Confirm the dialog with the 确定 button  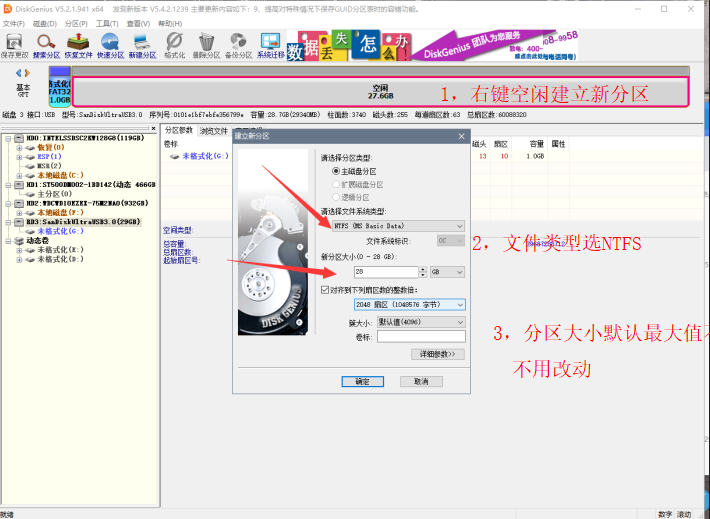click(363, 381)
